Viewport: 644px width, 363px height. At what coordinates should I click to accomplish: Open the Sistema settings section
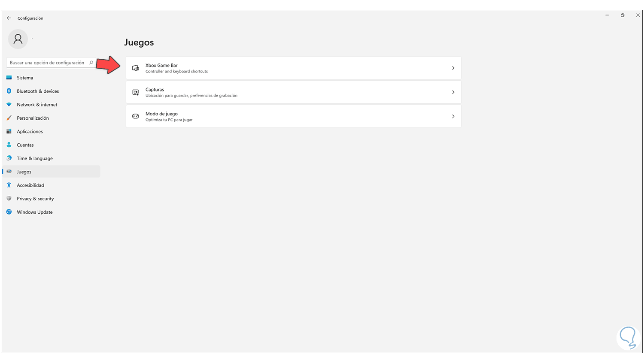pyautogui.click(x=25, y=78)
